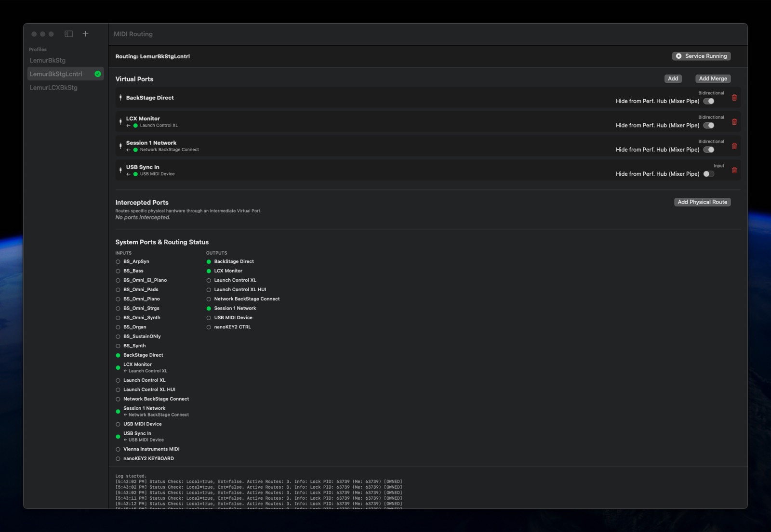
Task: Click the 'Log started.' log line
Action: [x=131, y=476]
